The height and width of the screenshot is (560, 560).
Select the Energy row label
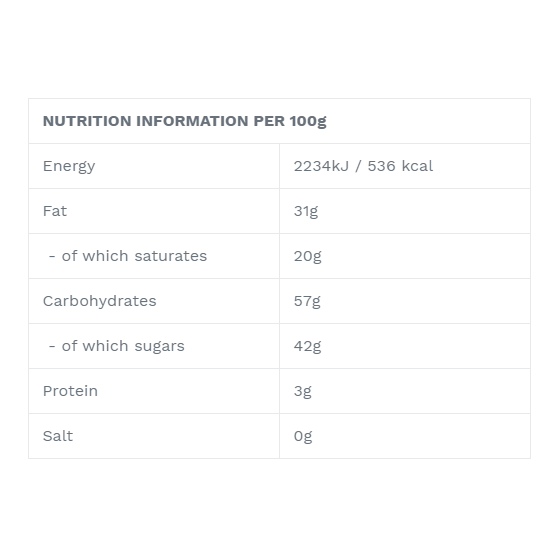click(69, 166)
